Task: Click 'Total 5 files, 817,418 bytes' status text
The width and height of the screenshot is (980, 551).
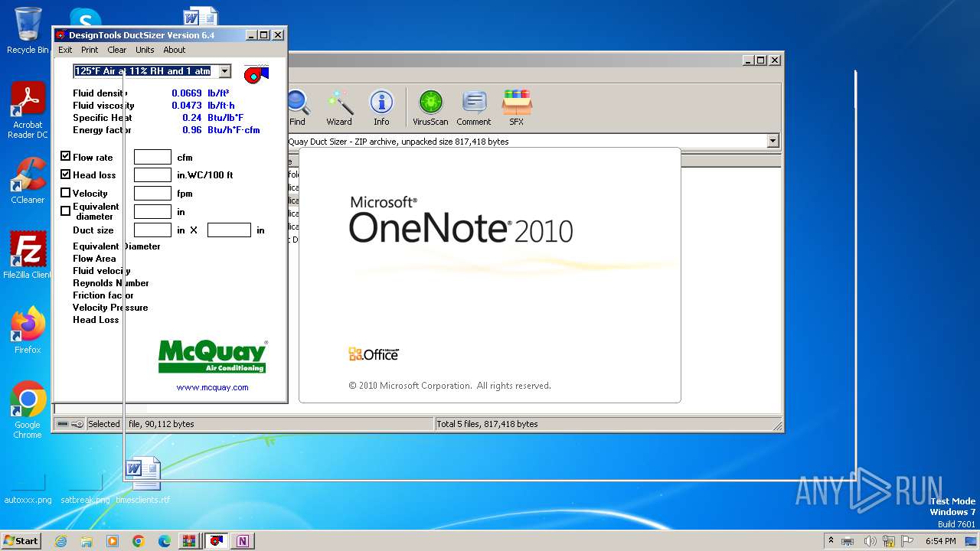Action: 487,424
